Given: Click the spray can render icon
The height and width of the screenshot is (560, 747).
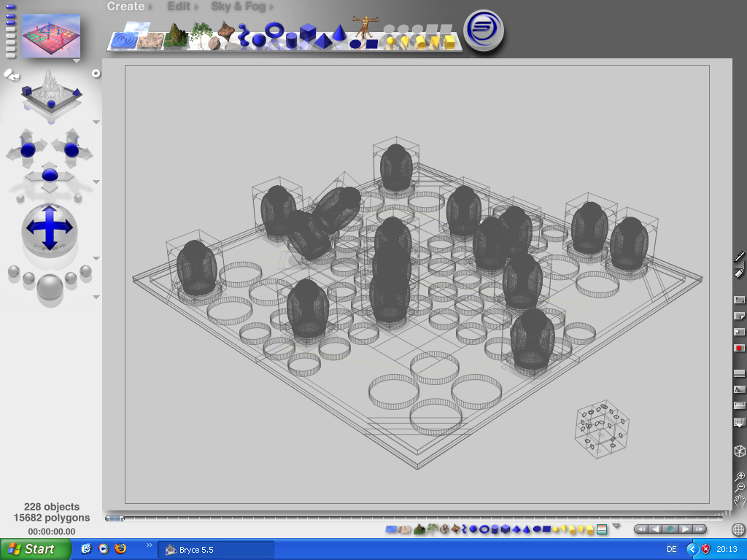Looking at the screenshot, I should pos(740,273).
